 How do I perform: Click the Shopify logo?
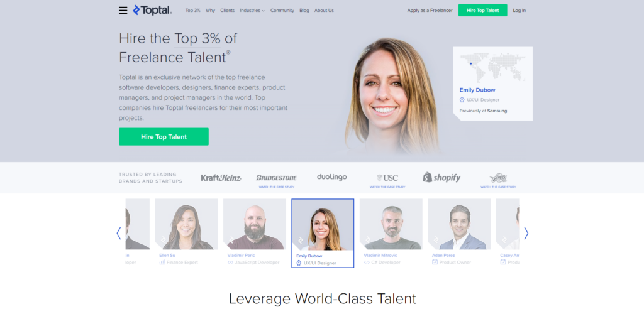[x=441, y=178]
